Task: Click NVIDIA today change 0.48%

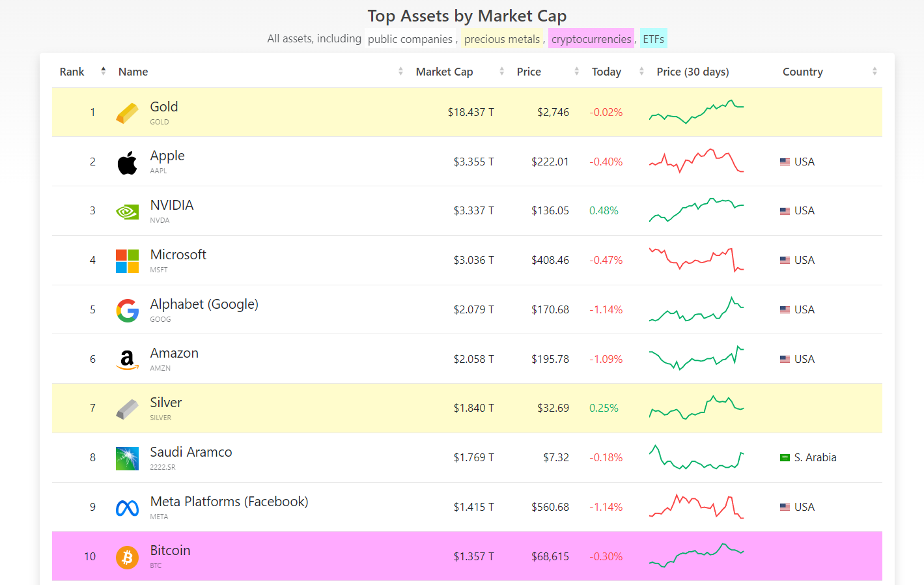Action: tap(604, 210)
